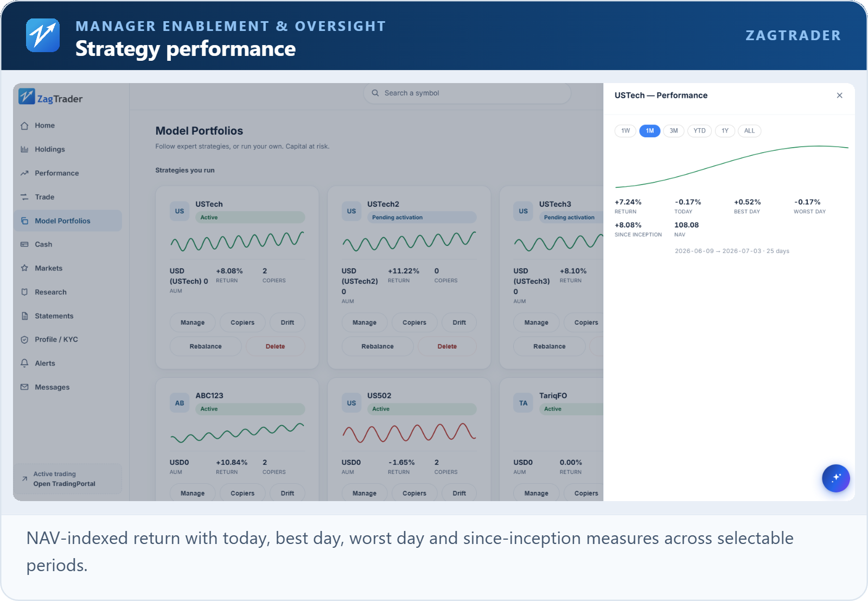Click Drift on the USTech card
Screen dimensions: 868x601
288,322
